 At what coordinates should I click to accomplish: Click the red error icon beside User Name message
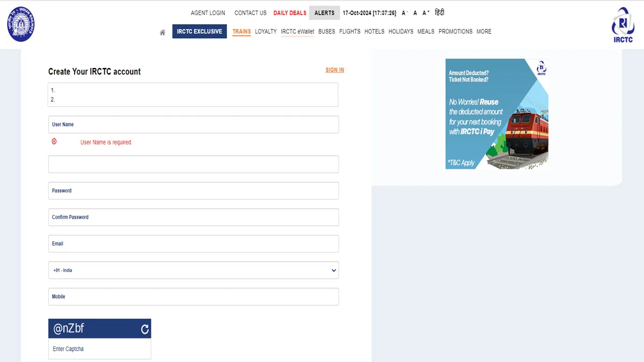(54, 142)
